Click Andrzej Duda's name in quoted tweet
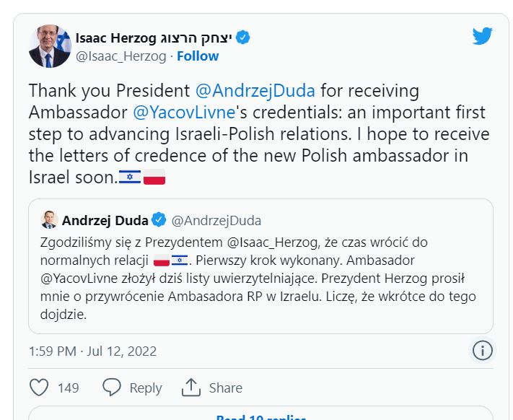Image resolution: width=513 pixels, height=420 pixels. (105, 220)
